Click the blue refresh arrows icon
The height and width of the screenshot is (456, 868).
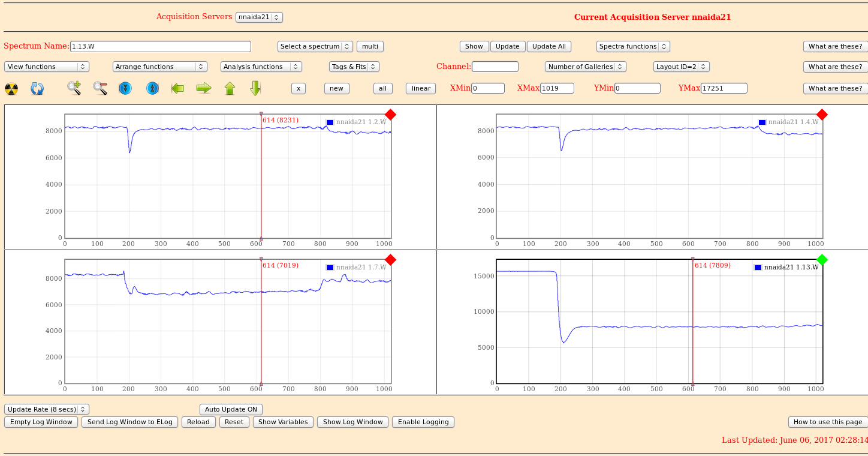coord(37,89)
